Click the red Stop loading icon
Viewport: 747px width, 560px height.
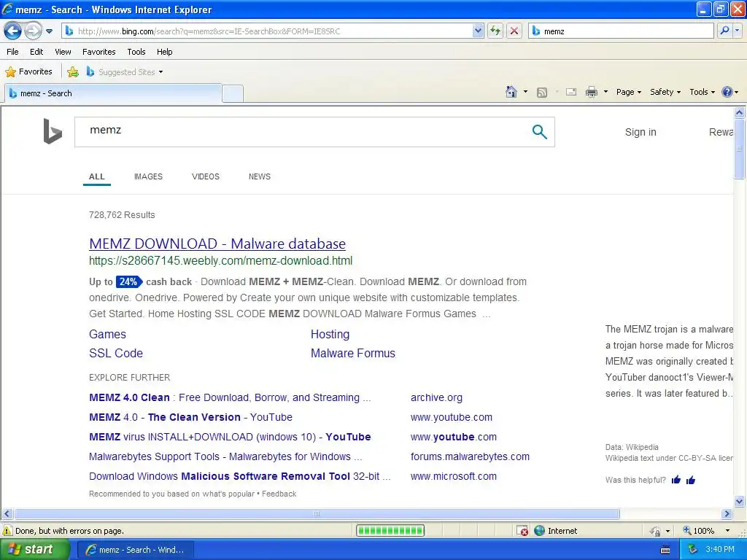[x=514, y=31]
